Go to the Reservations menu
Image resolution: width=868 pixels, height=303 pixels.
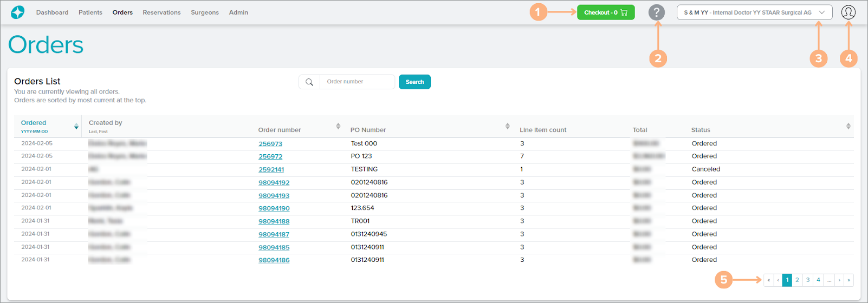pyautogui.click(x=161, y=12)
